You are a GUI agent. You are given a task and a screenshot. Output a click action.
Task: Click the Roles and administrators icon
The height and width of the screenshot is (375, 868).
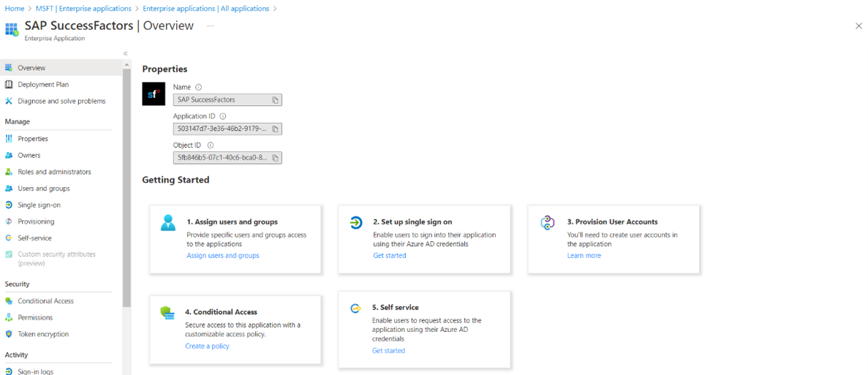(x=8, y=172)
